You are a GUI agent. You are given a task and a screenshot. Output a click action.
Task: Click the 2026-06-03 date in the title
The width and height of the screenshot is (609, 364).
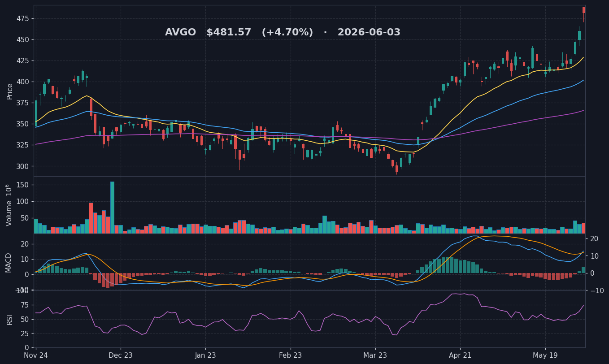pyautogui.click(x=369, y=33)
